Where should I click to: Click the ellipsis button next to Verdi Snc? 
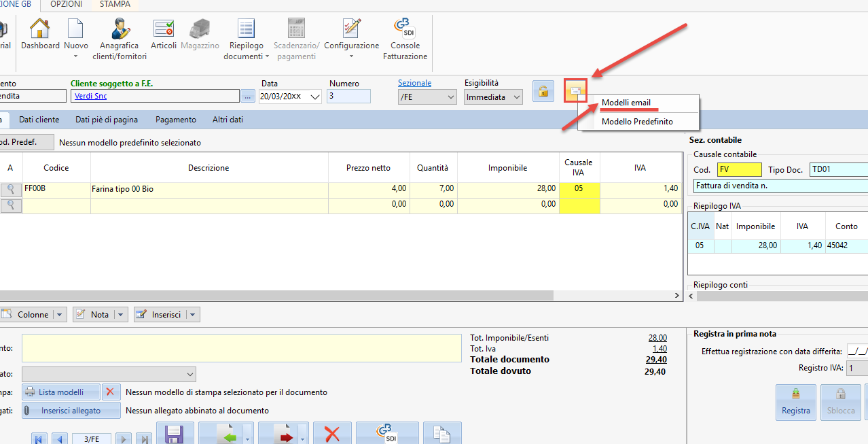click(x=248, y=97)
